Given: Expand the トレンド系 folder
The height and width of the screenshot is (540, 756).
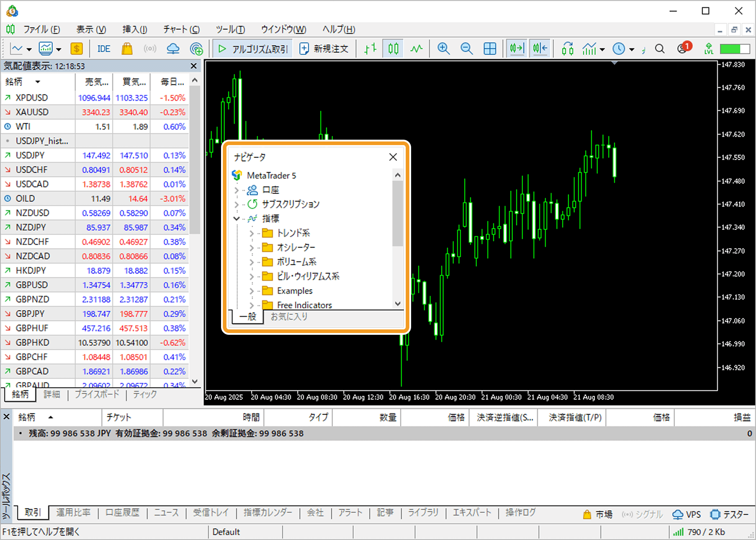Looking at the screenshot, I should pyautogui.click(x=252, y=233).
